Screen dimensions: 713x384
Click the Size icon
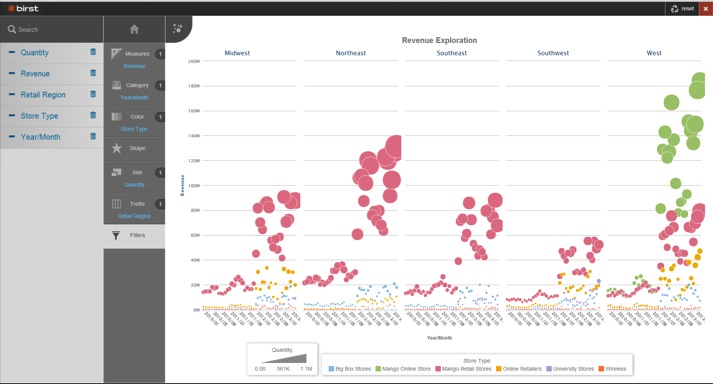[116, 172]
